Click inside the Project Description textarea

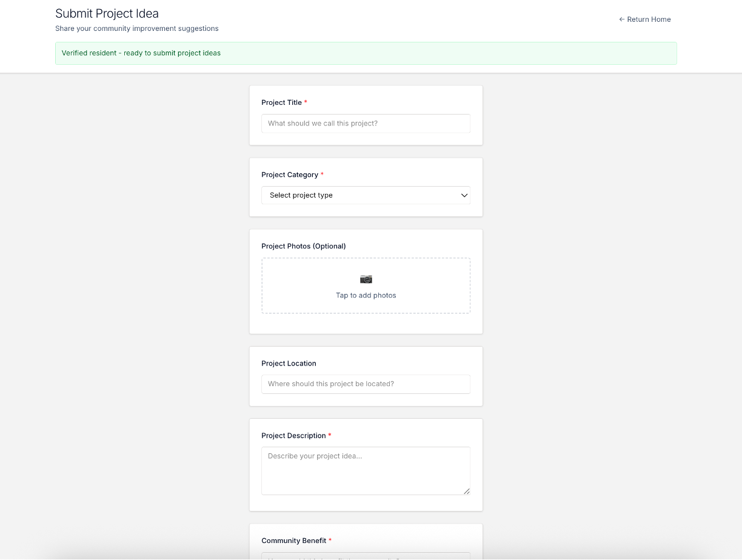click(x=366, y=470)
